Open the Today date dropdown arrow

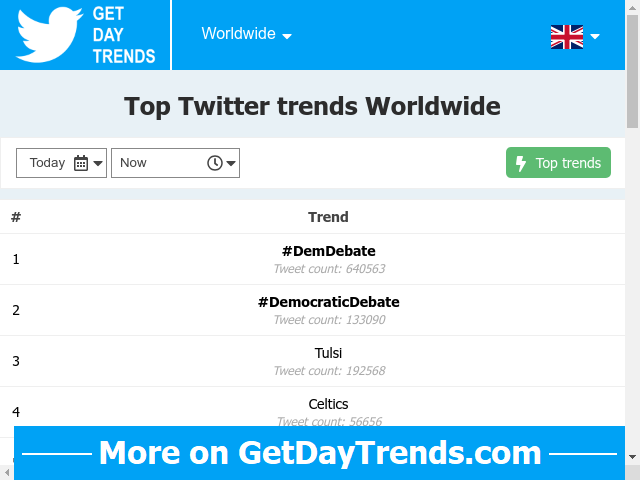98,163
